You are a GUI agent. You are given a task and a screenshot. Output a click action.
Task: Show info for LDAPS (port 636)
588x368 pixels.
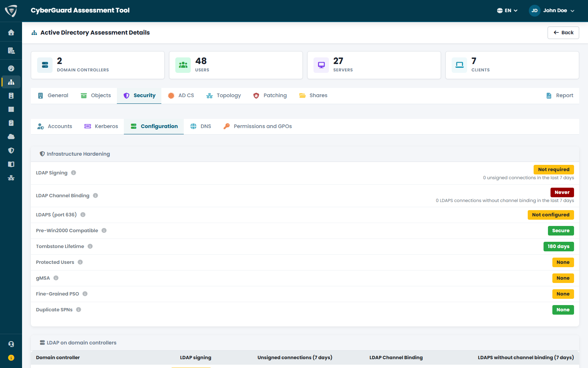point(83,215)
